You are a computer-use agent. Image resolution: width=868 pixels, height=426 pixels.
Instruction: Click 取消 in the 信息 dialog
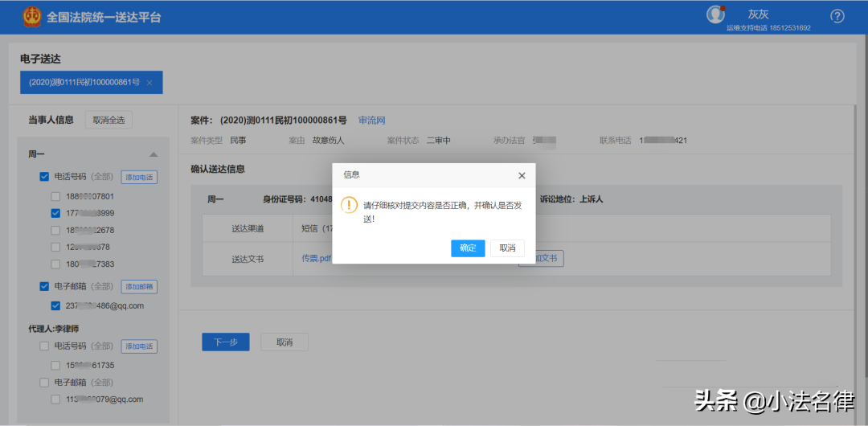[x=508, y=248]
